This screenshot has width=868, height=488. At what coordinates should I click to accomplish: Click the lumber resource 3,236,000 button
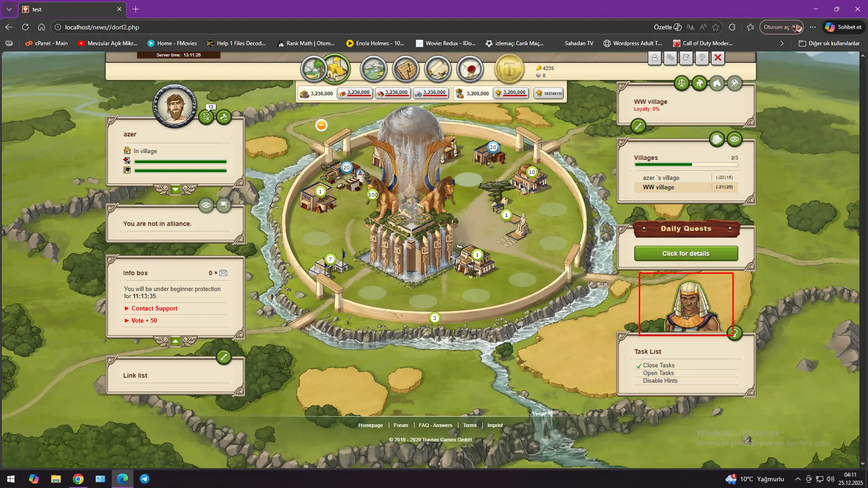(355, 93)
